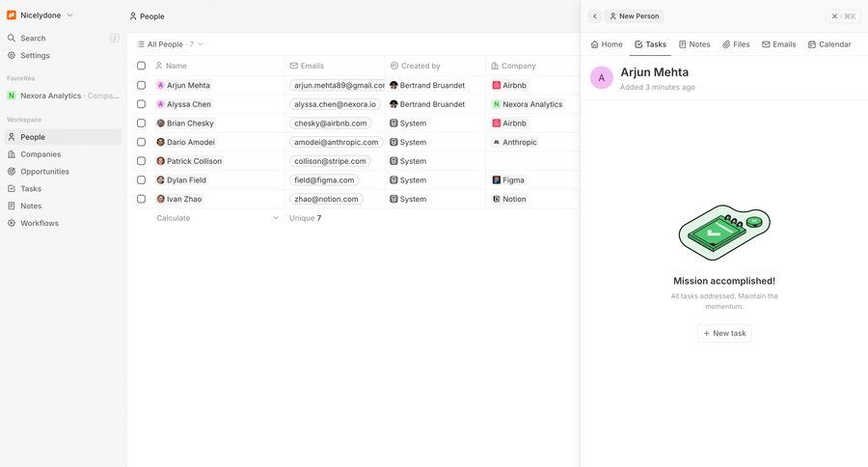The width and height of the screenshot is (868, 467).
Task: Open the All People view dropdown
Action: [x=170, y=44]
